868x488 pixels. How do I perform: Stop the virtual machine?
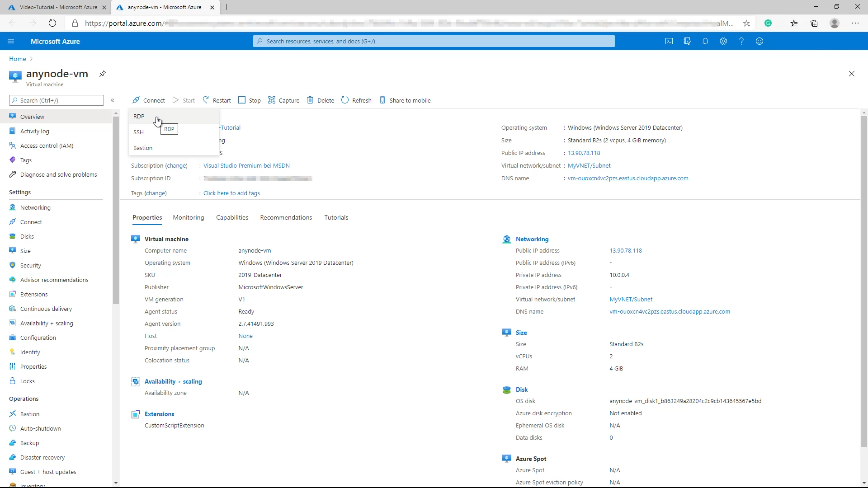click(x=250, y=100)
